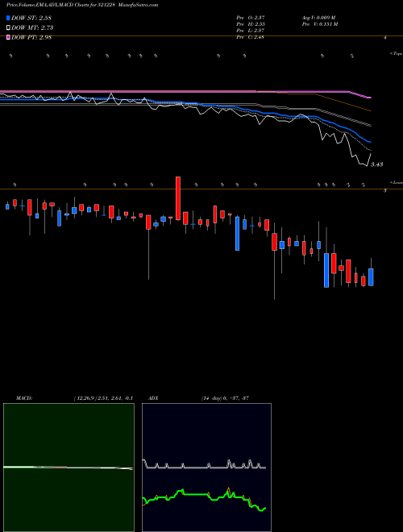Viewport: 403px width, 532px height.
Task: Open the dark blue ADX indicator chart panel
Action: (x=206, y=468)
